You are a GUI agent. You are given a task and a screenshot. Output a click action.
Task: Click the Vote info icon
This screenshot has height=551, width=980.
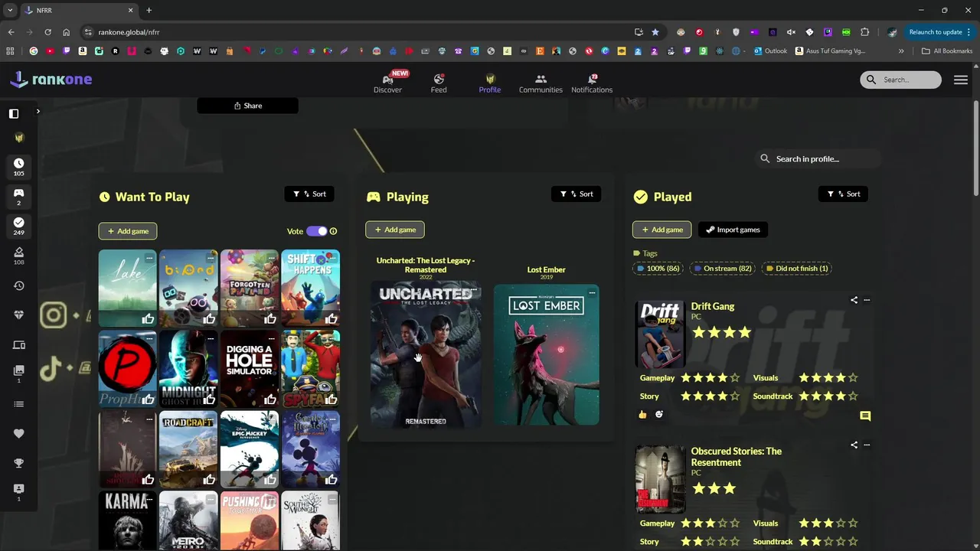(333, 231)
